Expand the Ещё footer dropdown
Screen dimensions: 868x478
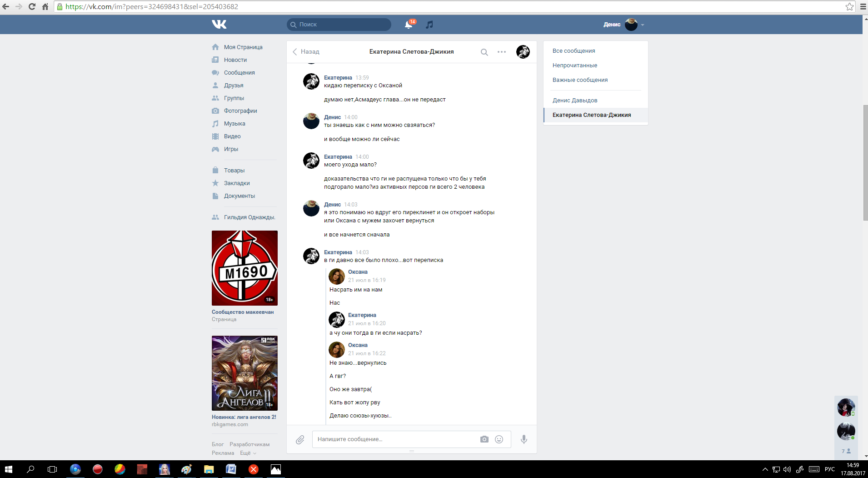pyautogui.click(x=248, y=453)
